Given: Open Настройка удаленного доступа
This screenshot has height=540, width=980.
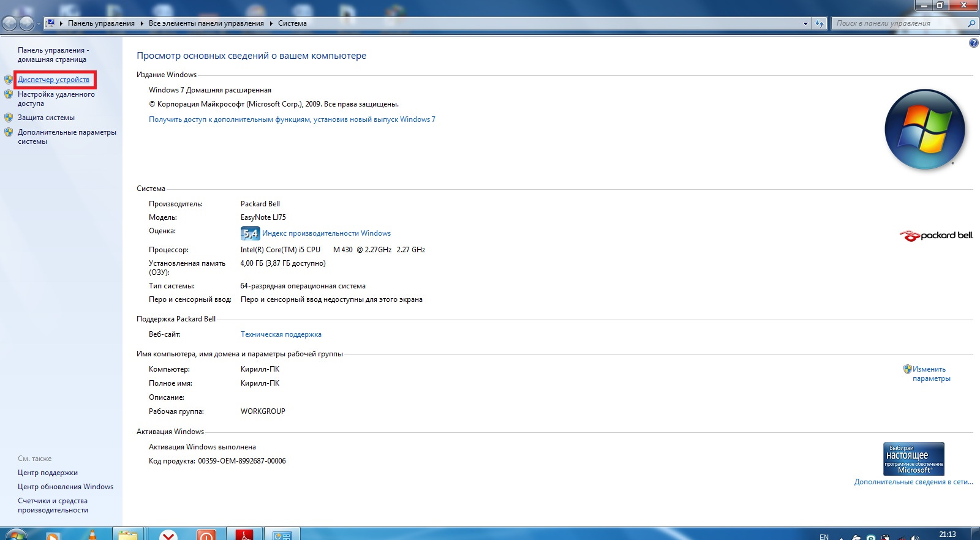Looking at the screenshot, I should point(56,99).
